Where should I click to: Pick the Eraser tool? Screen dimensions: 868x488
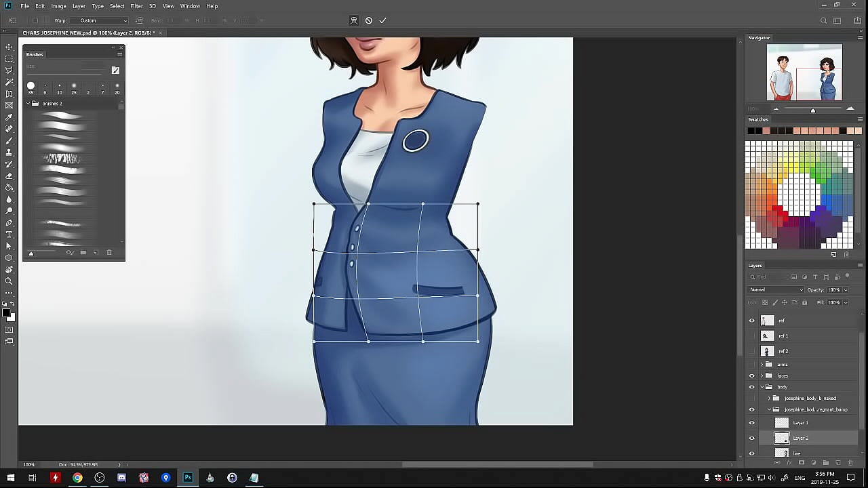9,176
